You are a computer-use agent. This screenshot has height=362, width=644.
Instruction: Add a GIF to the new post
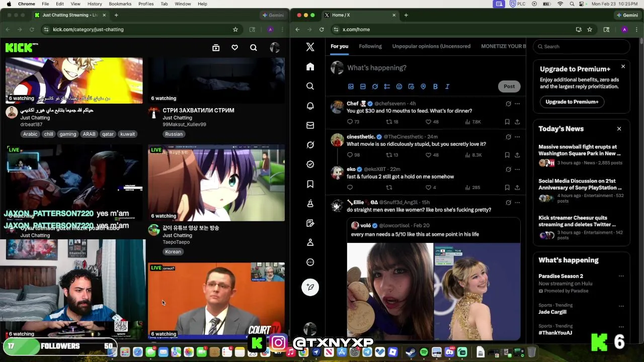click(363, 86)
